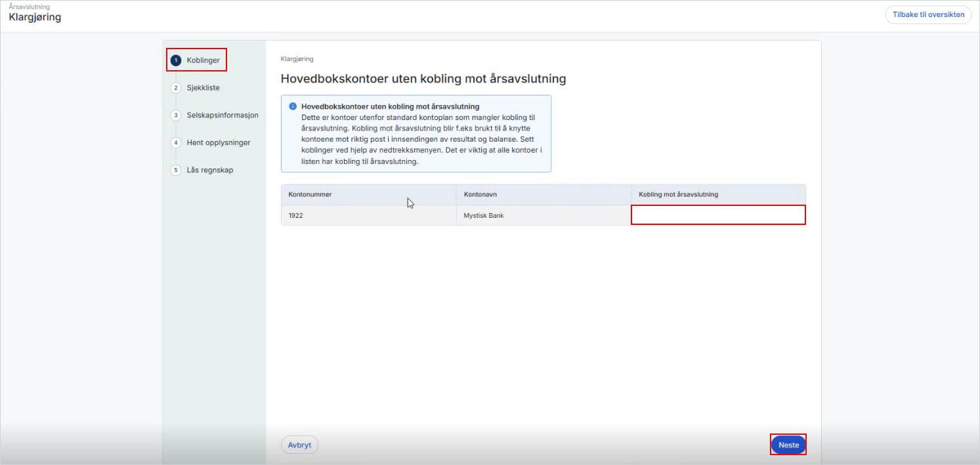Click the Neste button

(x=788, y=445)
